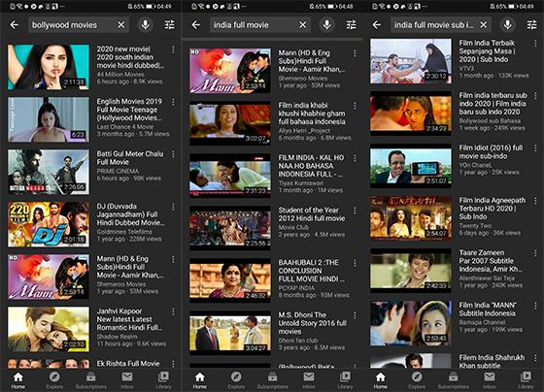This screenshot has height=392, width=544.
Task: Play 'Film Idiot (2016)' thumbnail 2:51:07
Action: click(411, 166)
